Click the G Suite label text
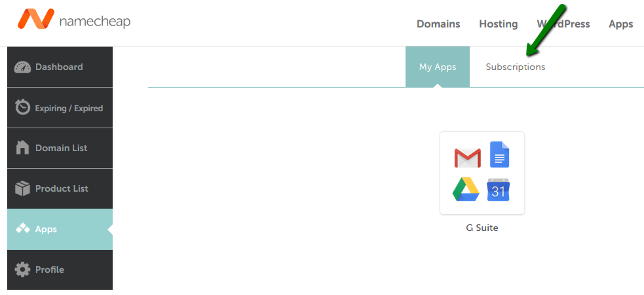This screenshot has width=644, height=295. point(482,228)
